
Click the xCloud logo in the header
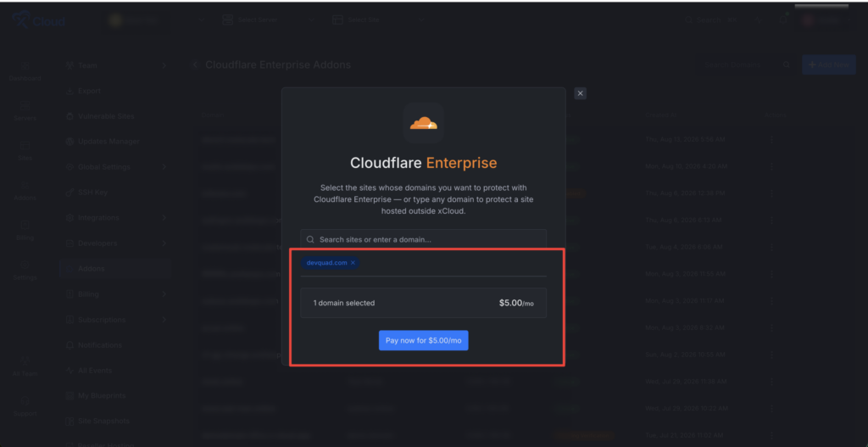(38, 20)
